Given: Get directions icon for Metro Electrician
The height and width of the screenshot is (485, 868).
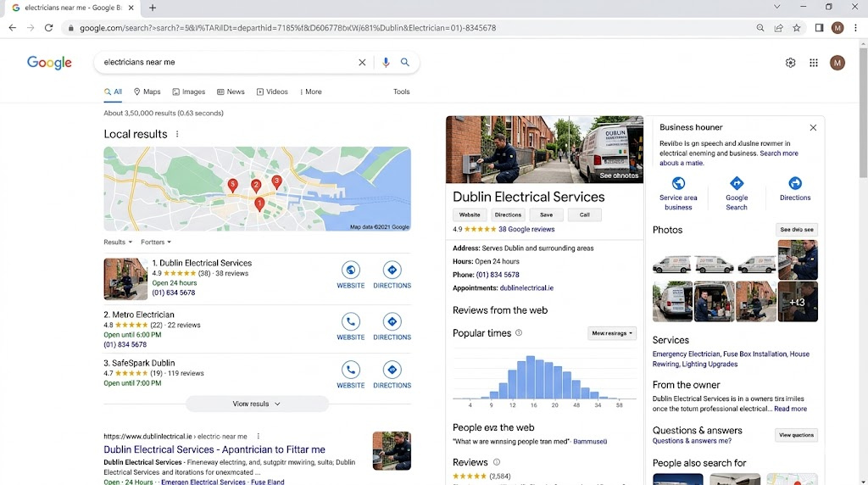Looking at the screenshot, I should click(x=392, y=321).
